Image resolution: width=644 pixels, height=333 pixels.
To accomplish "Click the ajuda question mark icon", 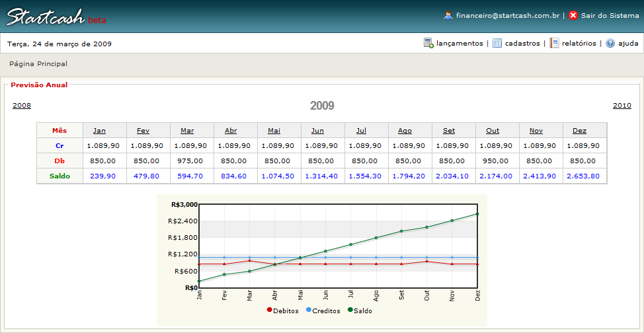I will pos(610,44).
